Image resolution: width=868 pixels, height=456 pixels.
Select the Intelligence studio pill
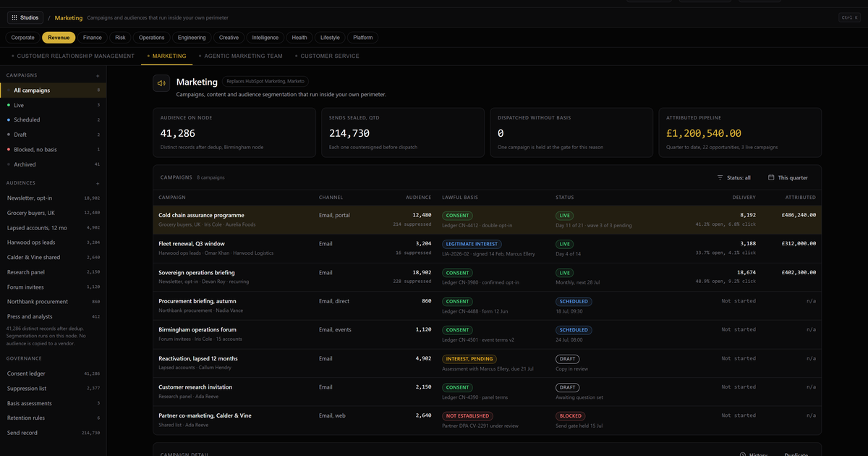pos(265,38)
